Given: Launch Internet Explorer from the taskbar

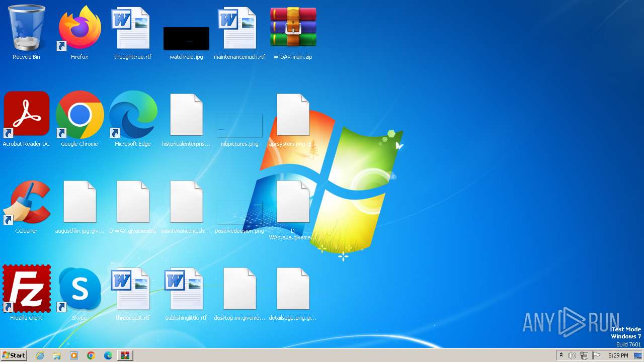Looking at the screenshot, I should (x=40, y=355).
